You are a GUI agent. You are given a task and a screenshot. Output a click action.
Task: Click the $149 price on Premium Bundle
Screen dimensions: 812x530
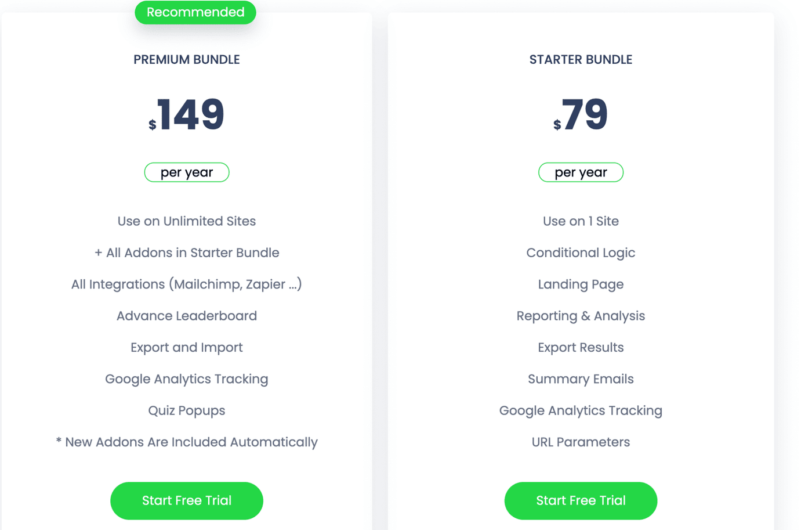186,114
